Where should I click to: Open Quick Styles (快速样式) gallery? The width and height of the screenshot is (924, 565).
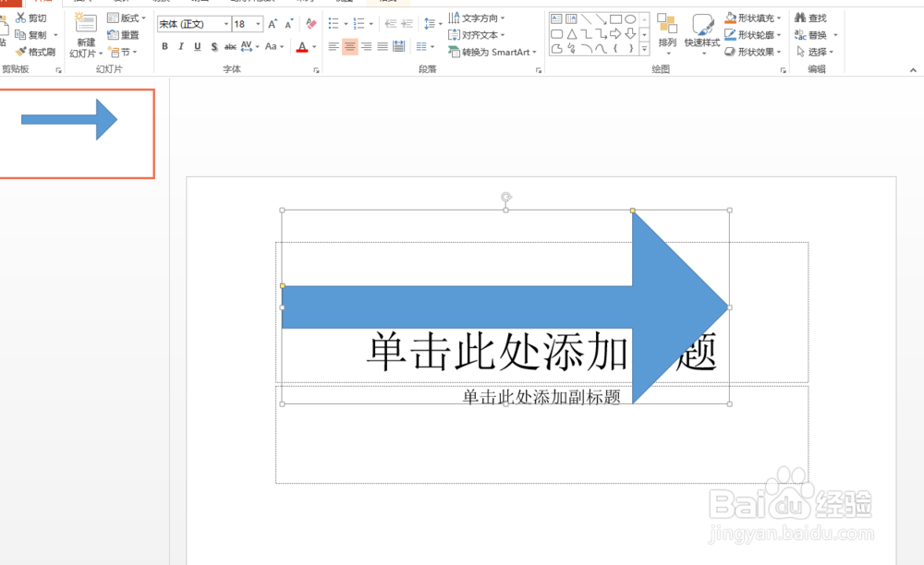point(702,35)
